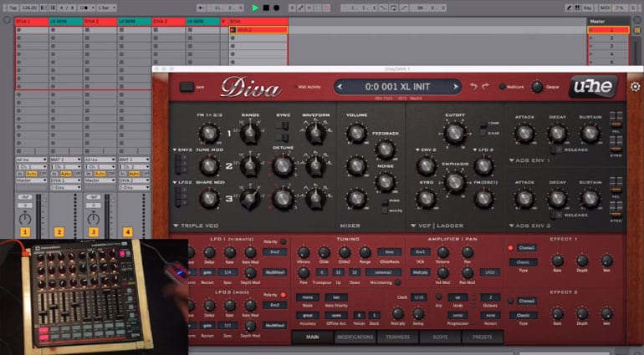Toggle LFO 1 Polarity LED
This screenshot has width=644, height=355.
[x=283, y=241]
